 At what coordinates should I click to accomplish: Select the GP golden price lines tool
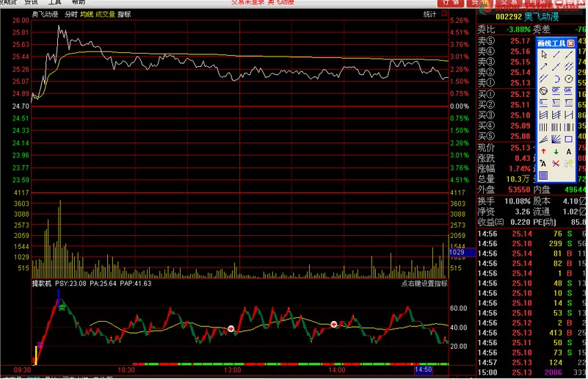click(556, 90)
